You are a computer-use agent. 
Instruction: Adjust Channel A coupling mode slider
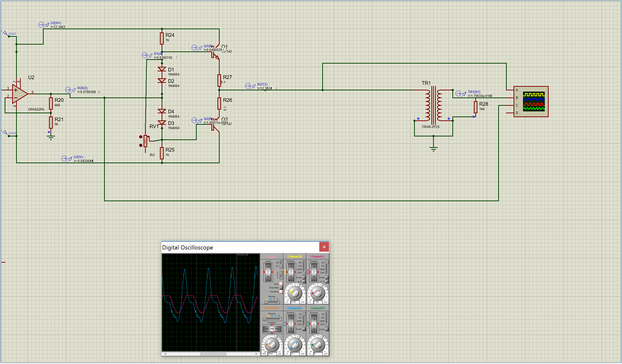point(304,268)
